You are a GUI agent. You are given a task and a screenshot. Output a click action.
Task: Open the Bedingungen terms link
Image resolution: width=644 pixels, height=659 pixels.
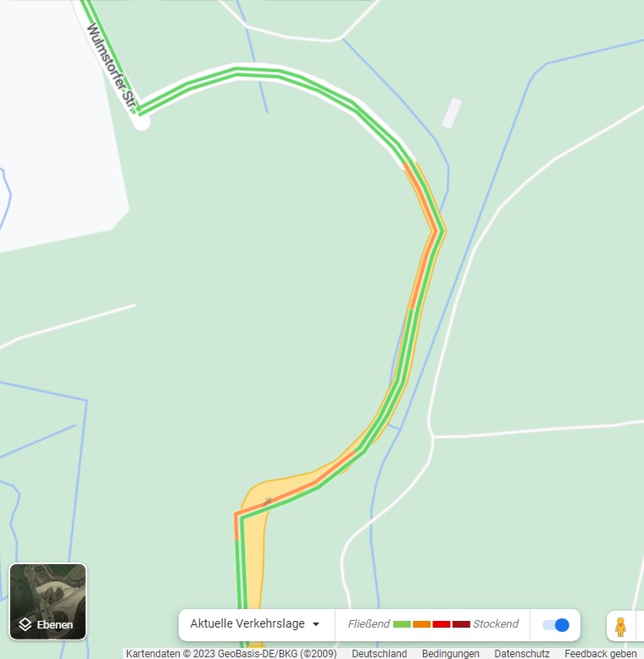tap(451, 654)
